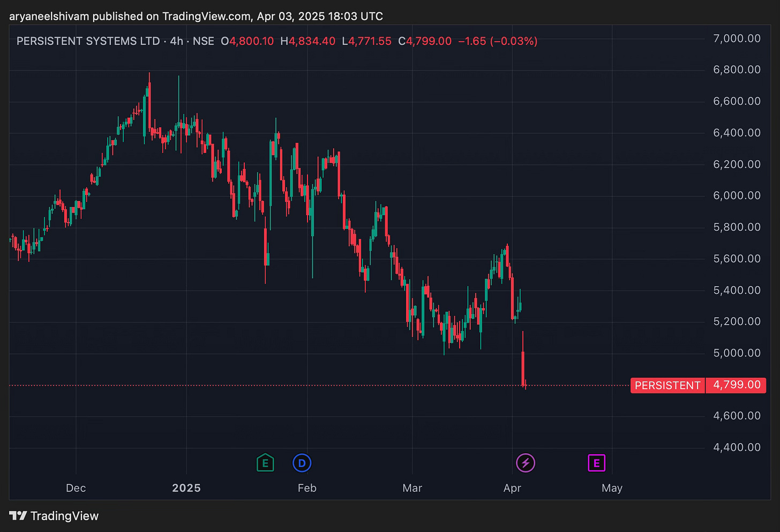
Task: Click the magenta upcoming earnings E marker
Action: click(x=597, y=463)
